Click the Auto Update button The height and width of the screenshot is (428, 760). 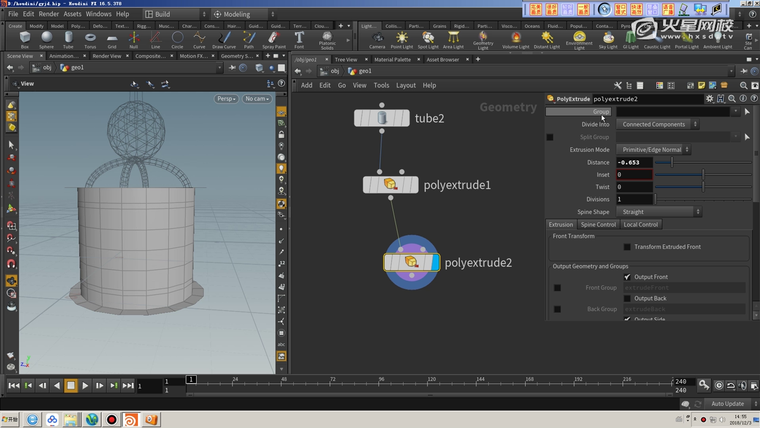pyautogui.click(x=727, y=404)
